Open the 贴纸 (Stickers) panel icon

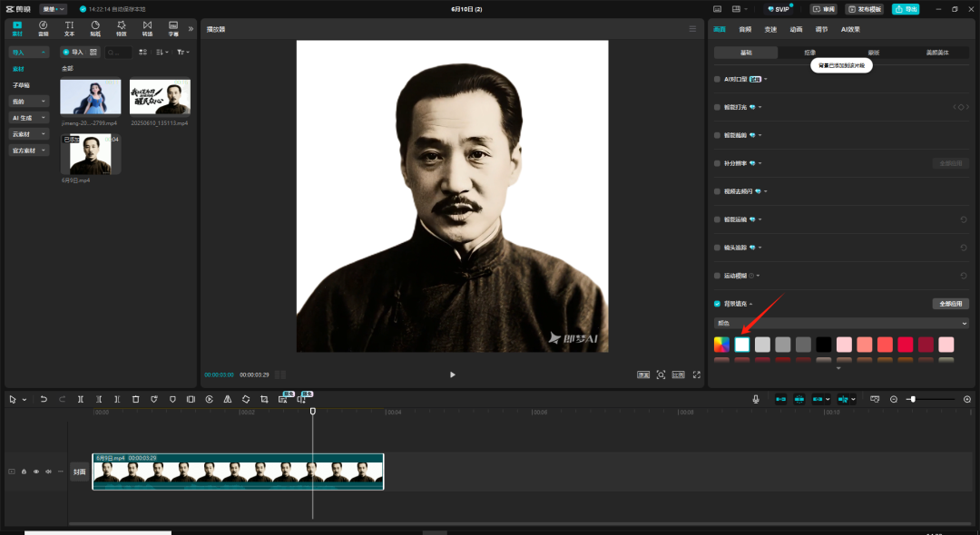(x=95, y=27)
